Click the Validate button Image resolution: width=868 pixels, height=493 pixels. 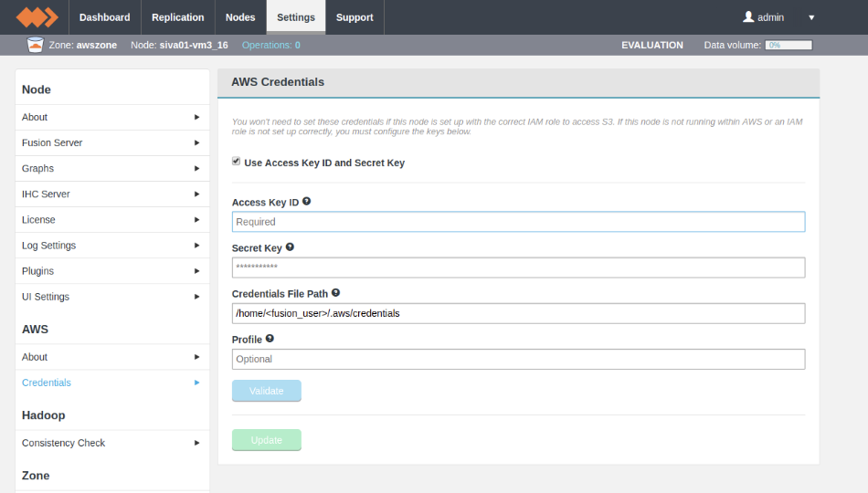[x=266, y=391]
